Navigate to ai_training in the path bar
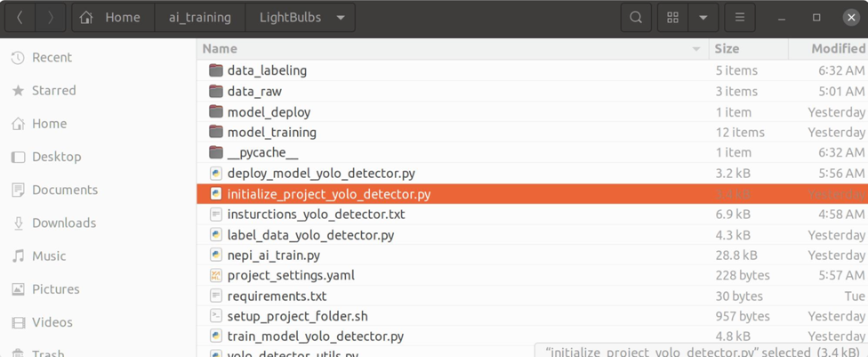This screenshot has height=357, width=868. 199,18
